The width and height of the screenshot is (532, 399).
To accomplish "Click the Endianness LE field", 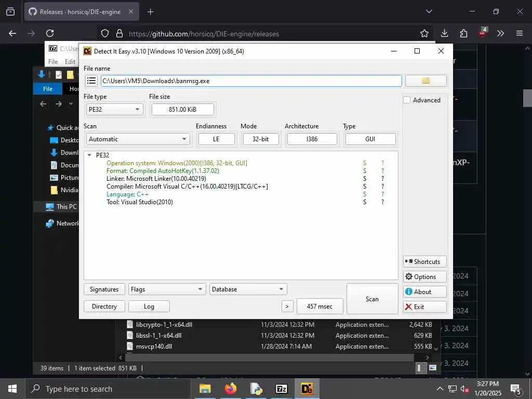I will tap(217, 139).
